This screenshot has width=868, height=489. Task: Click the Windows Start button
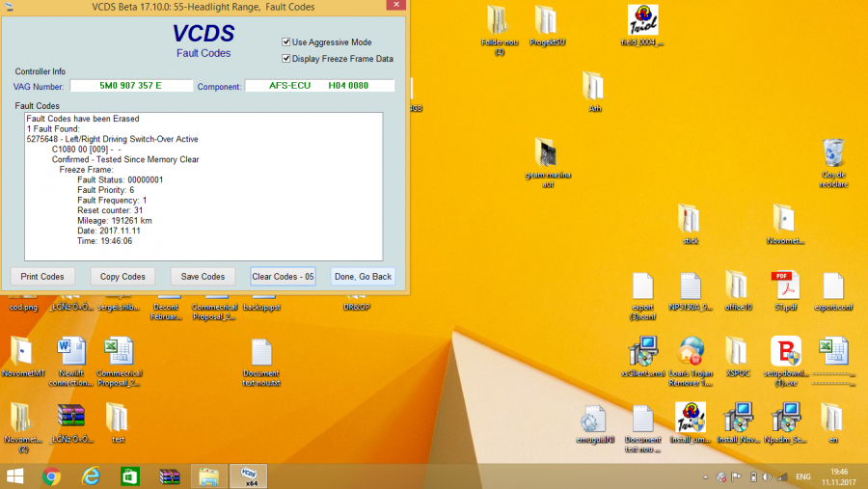15,475
